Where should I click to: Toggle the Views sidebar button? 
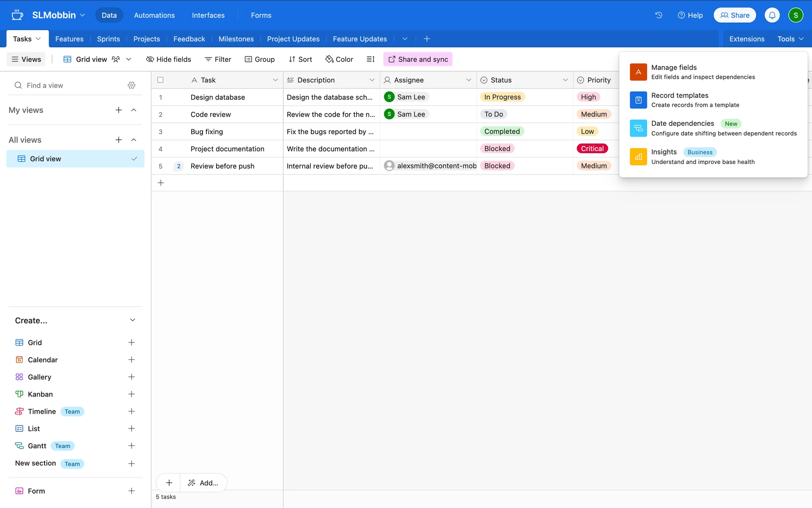point(26,59)
